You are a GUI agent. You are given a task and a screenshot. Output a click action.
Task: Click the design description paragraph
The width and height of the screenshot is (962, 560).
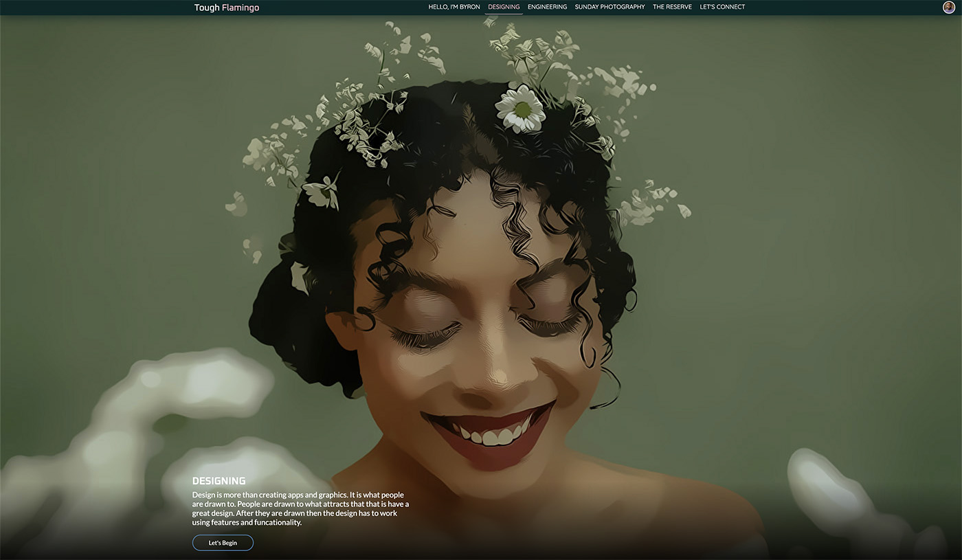tap(300, 508)
